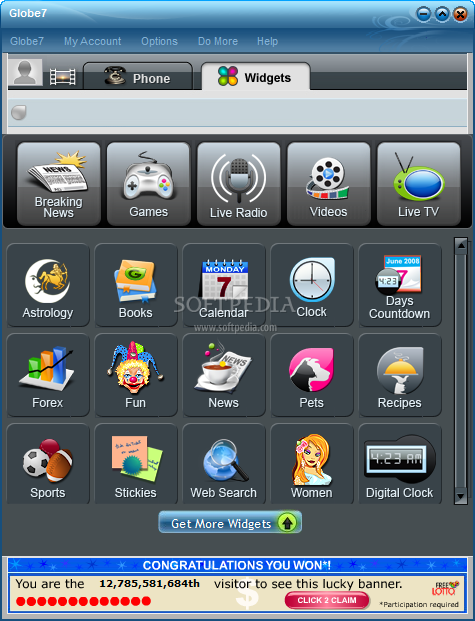475x621 pixels.
Task: Launch the Games widget
Action: pos(149,184)
